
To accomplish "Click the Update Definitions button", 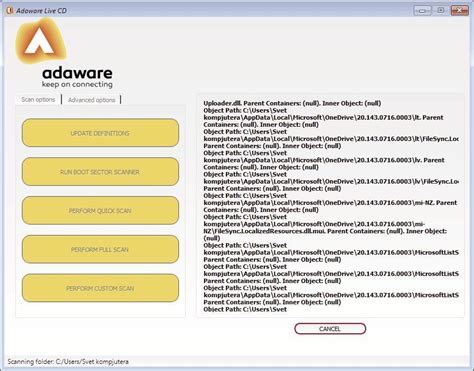I will click(100, 133).
